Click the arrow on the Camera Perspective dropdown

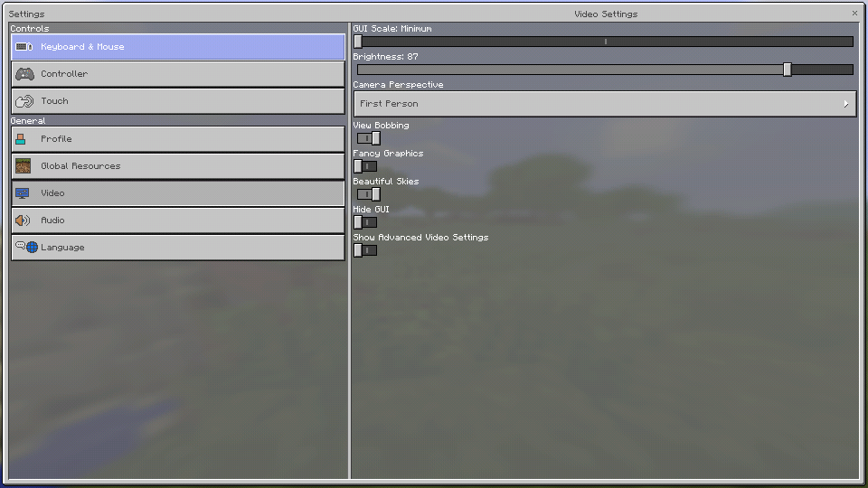(x=846, y=104)
